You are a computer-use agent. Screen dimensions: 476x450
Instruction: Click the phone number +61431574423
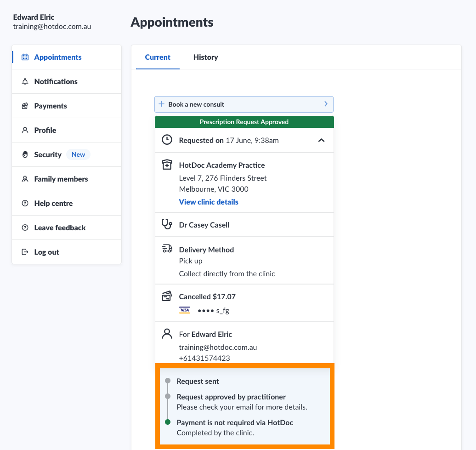(x=204, y=359)
